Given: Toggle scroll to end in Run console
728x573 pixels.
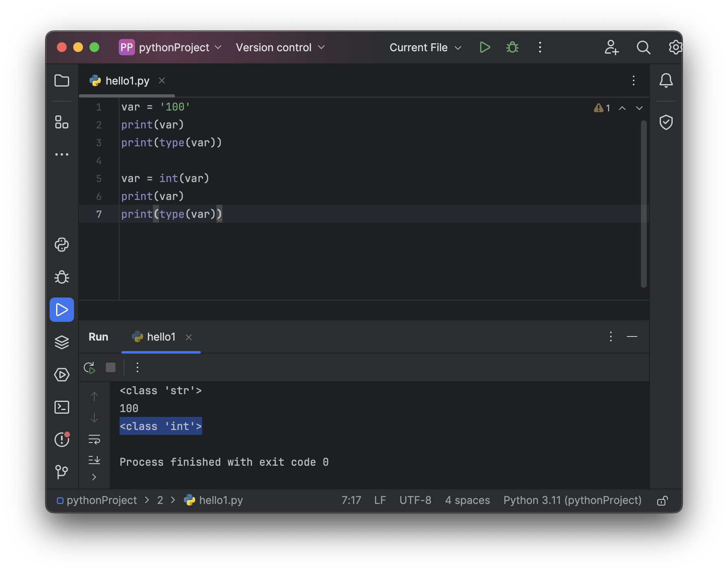Looking at the screenshot, I should point(94,460).
